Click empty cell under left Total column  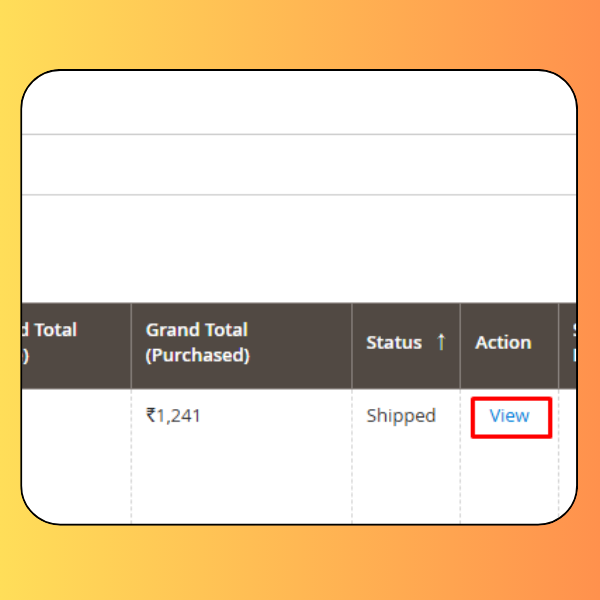pos(77,455)
